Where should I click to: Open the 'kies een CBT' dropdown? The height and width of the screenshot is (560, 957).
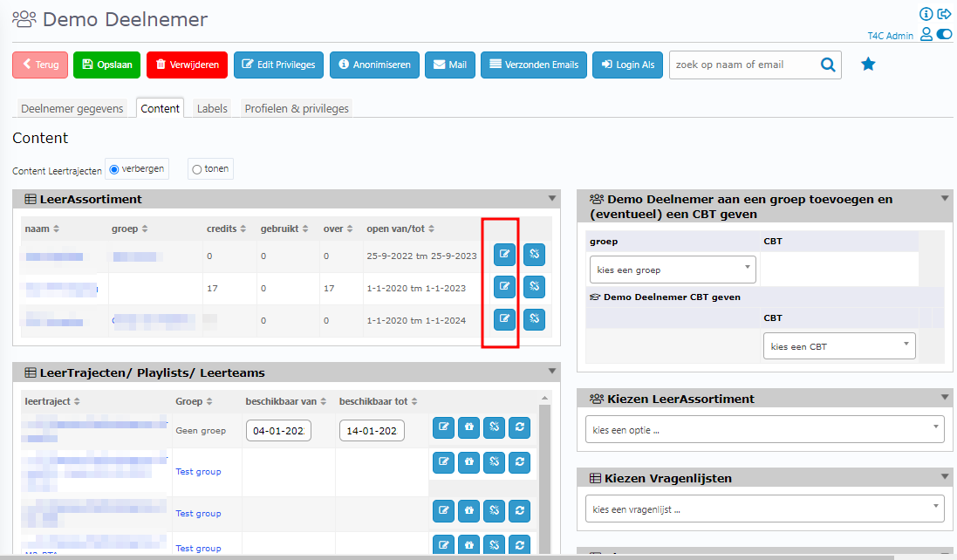tap(839, 346)
